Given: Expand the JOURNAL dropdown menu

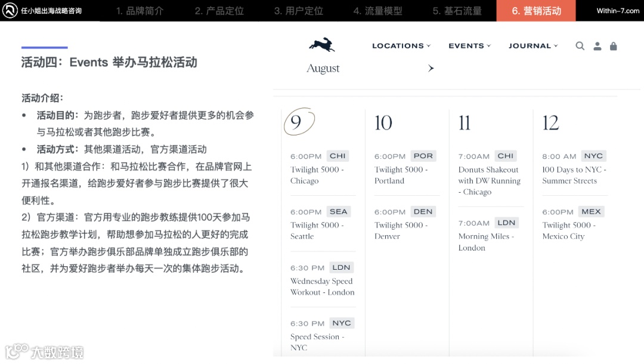Looking at the screenshot, I should coord(533,45).
